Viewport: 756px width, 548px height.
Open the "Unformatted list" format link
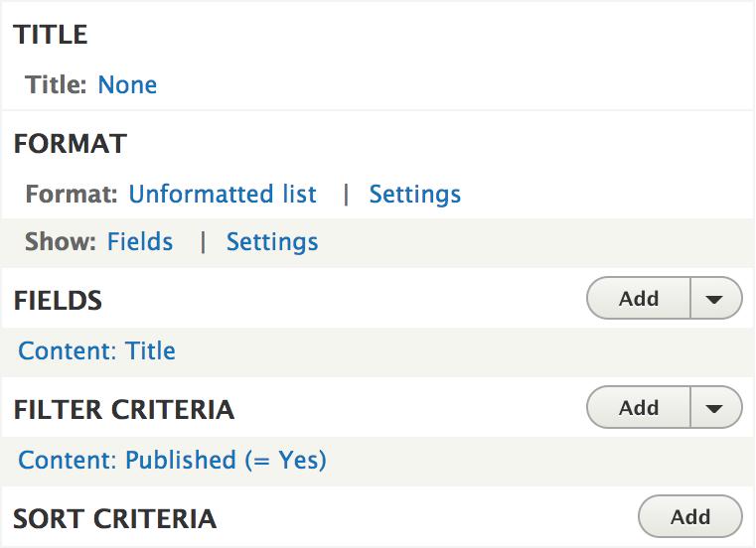point(223,195)
